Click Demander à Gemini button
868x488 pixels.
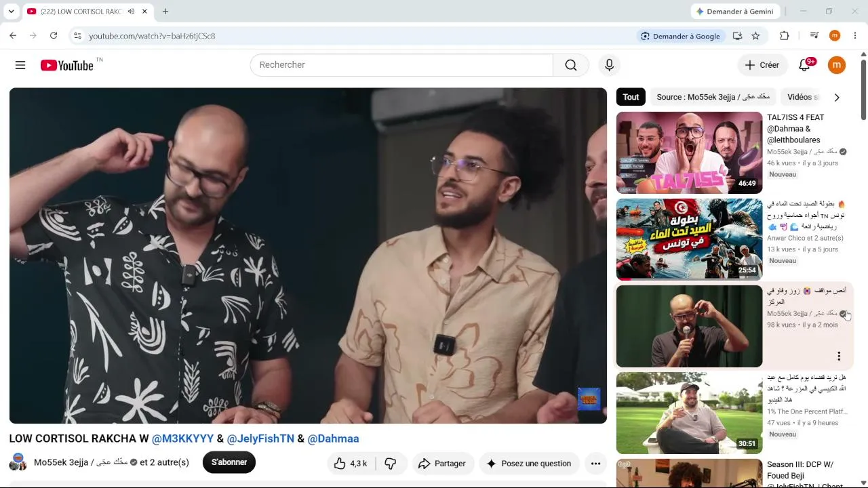click(735, 12)
